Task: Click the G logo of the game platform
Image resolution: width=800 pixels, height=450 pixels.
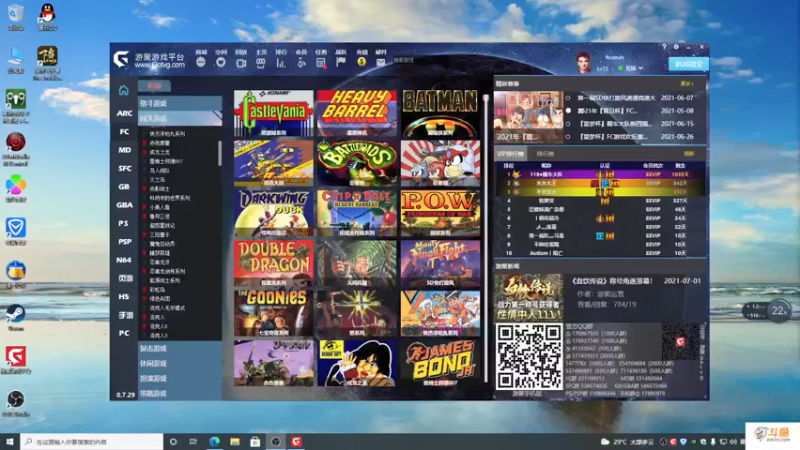Action: pyautogui.click(x=121, y=59)
